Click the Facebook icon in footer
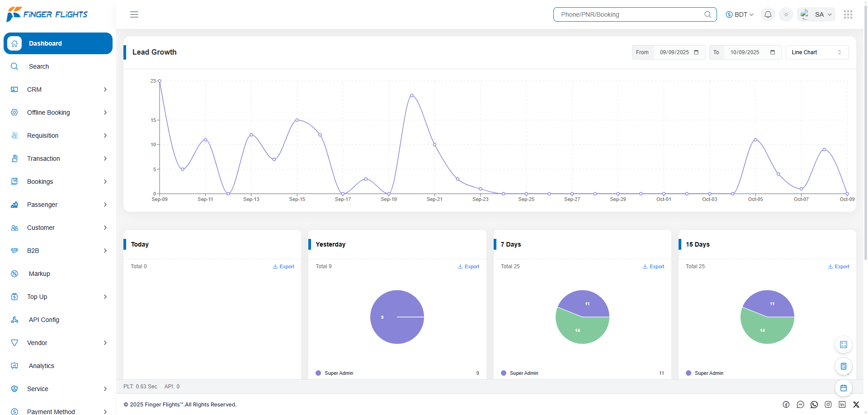This screenshot has height=415, width=868. [786, 405]
